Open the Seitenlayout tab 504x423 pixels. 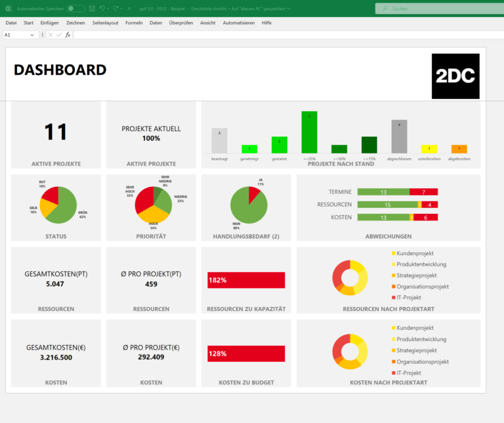pos(105,23)
